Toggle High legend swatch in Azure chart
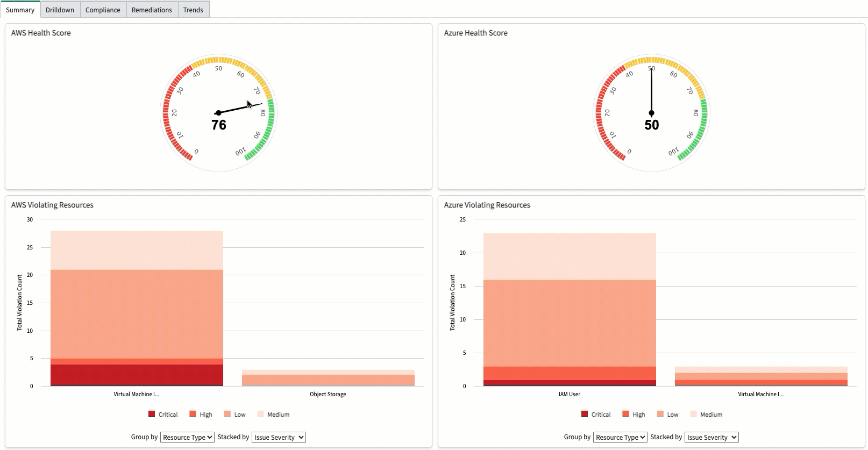Image resolution: width=868 pixels, height=450 pixels. point(625,414)
